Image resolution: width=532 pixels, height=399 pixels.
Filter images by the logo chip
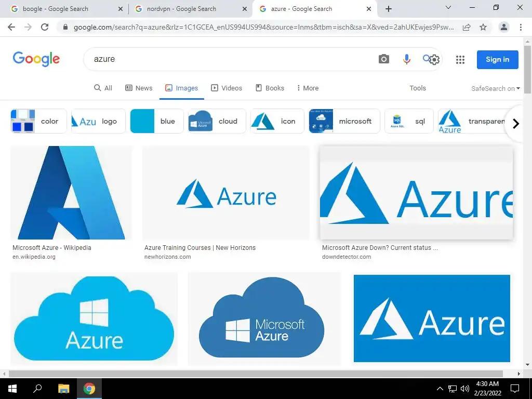click(x=98, y=121)
